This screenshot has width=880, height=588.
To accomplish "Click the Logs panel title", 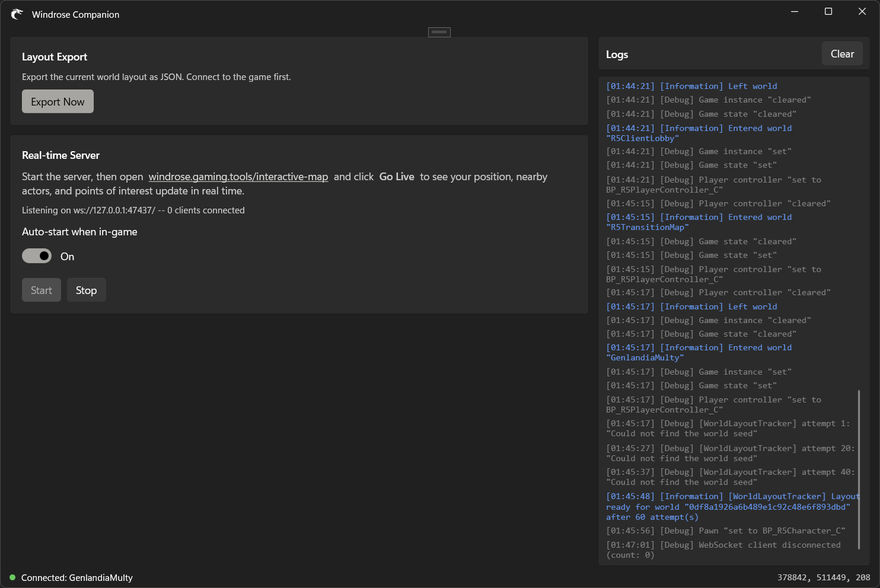I will click(x=617, y=55).
